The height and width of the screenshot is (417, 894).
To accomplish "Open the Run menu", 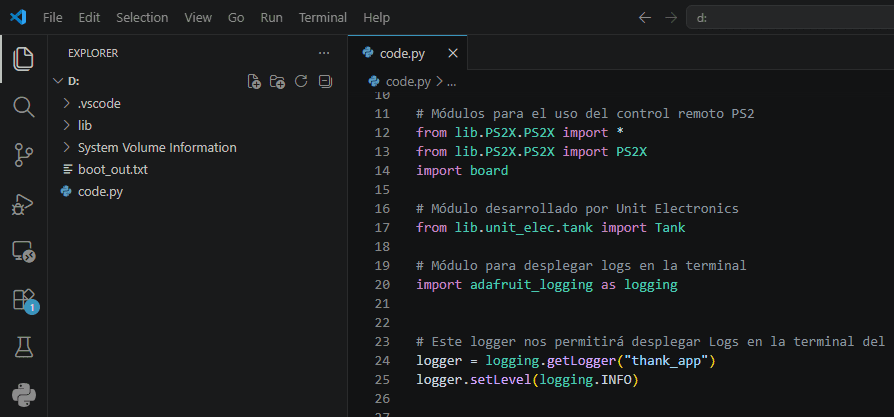I will (271, 18).
